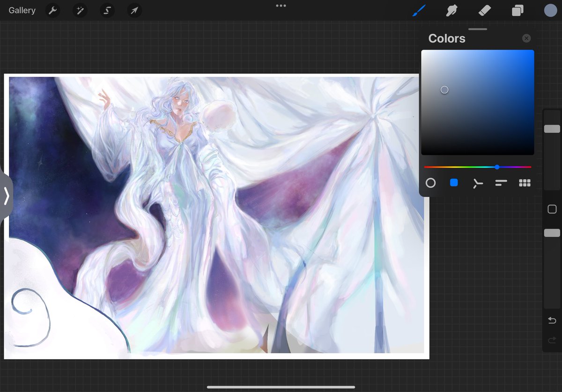Pick a color in the saturation square

pos(478,102)
